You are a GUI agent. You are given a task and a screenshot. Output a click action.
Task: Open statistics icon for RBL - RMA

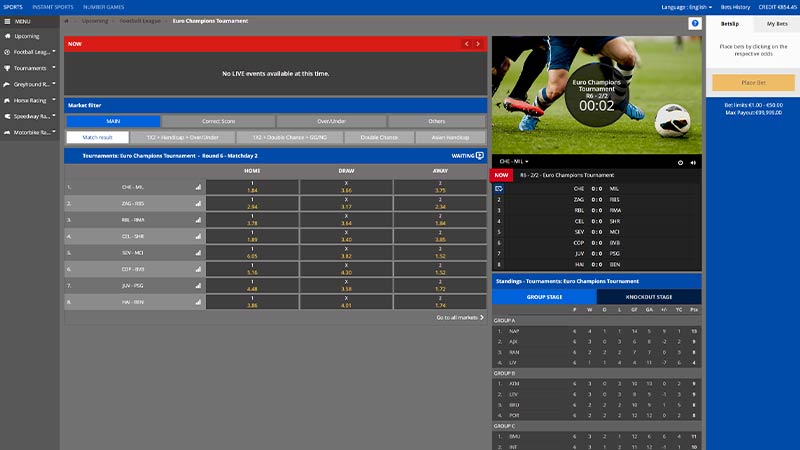[198, 220]
